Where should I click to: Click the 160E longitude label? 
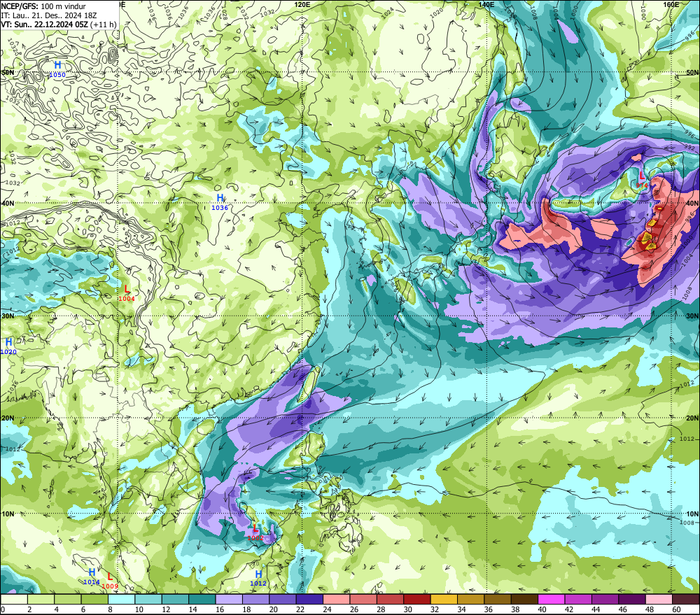coord(671,4)
